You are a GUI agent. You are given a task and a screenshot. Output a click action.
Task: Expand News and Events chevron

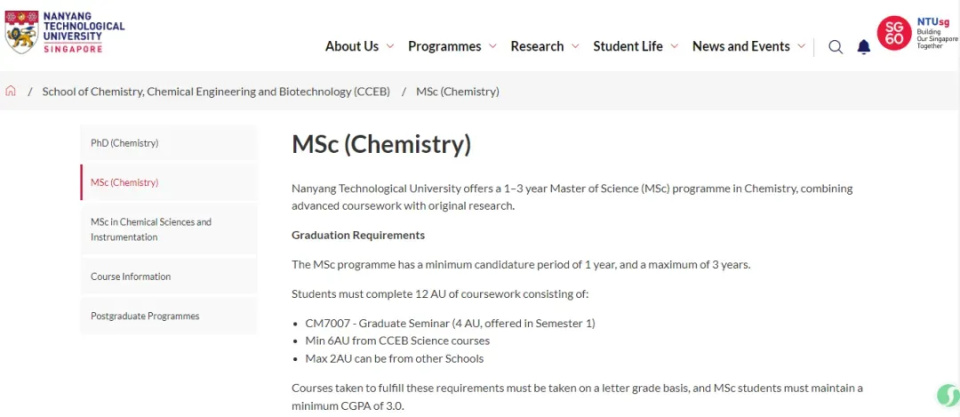(x=801, y=47)
